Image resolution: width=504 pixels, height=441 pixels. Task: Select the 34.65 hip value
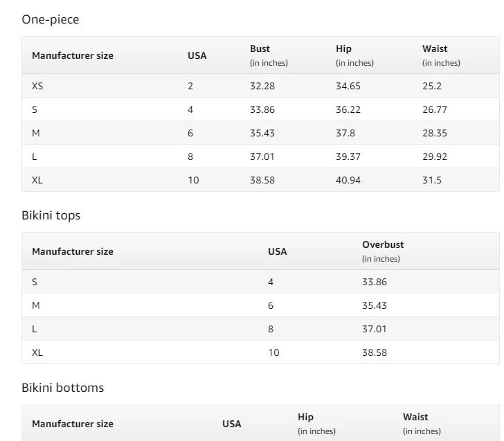(348, 87)
